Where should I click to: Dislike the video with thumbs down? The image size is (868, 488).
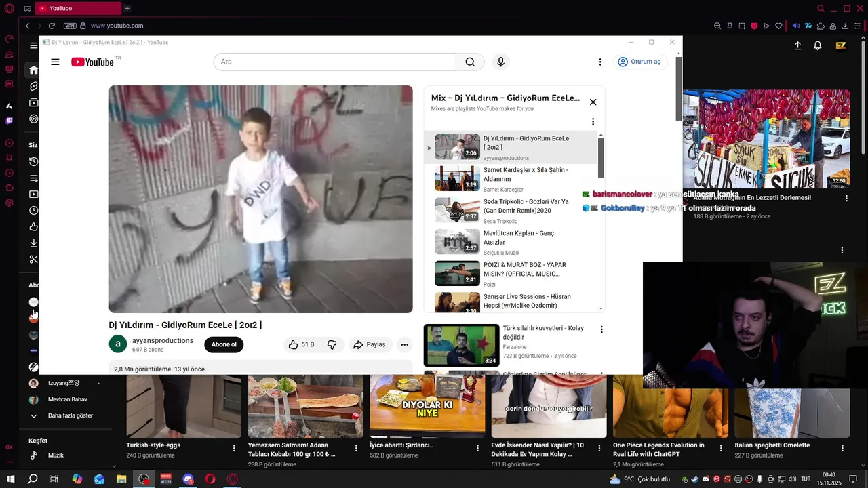(x=332, y=344)
